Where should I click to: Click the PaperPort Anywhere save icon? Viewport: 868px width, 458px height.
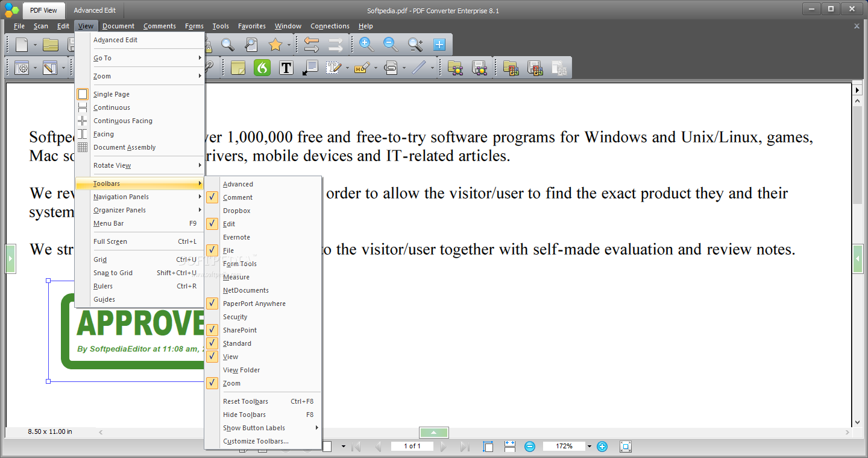tap(535, 68)
